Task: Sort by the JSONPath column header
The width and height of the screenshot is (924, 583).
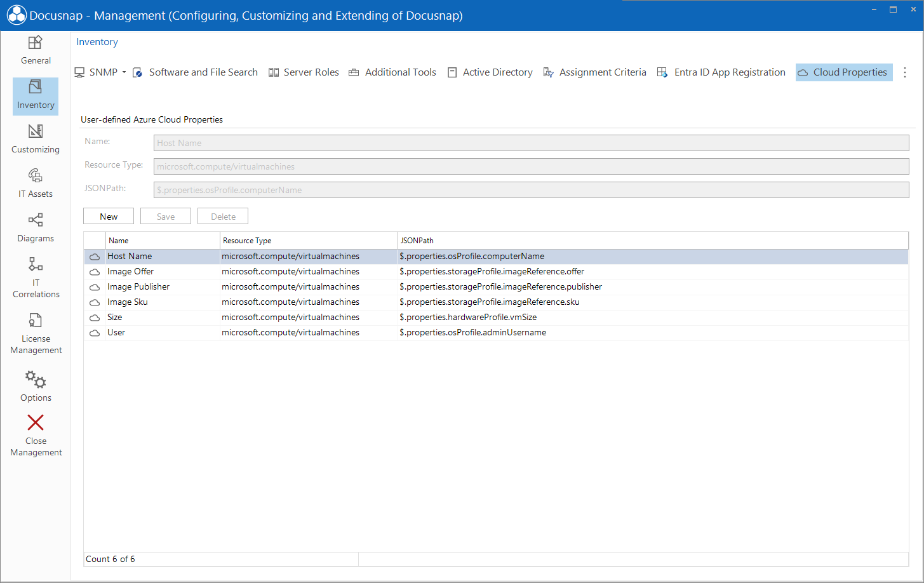Action: click(x=653, y=241)
